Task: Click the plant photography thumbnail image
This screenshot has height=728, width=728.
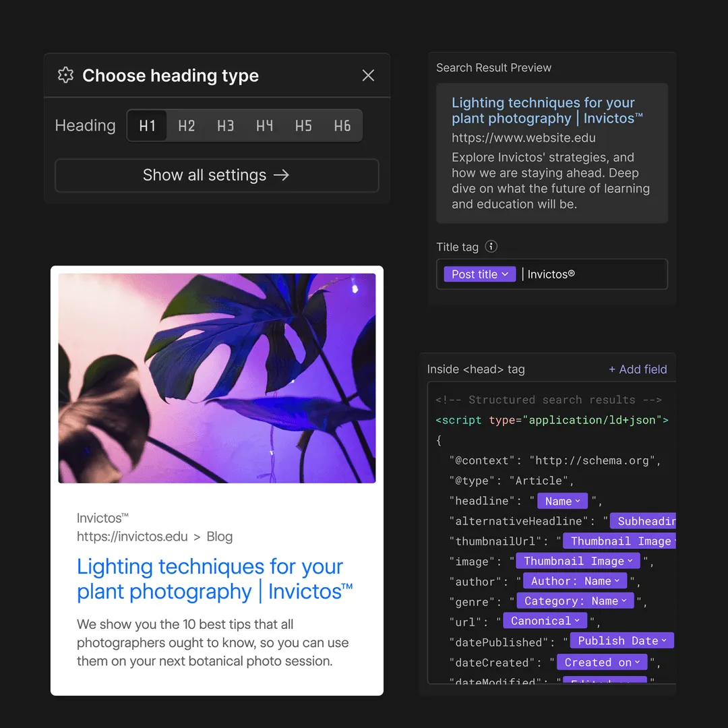Action: [216, 376]
